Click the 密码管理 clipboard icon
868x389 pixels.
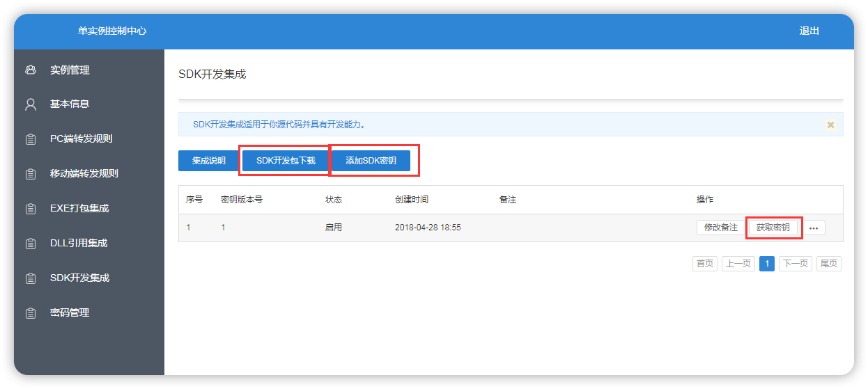[31, 313]
